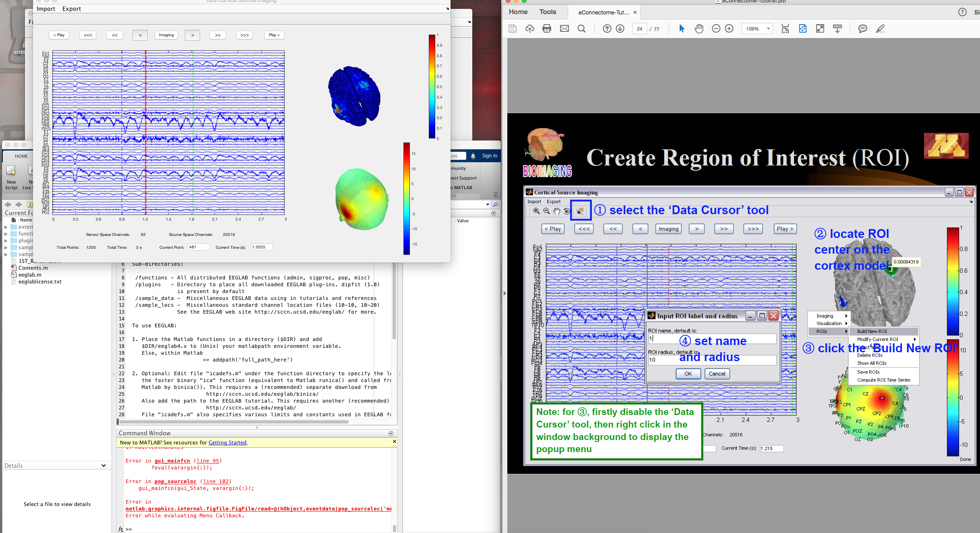980x533 pixels.
Task: Zoom in the PDF view
Action: point(729,29)
